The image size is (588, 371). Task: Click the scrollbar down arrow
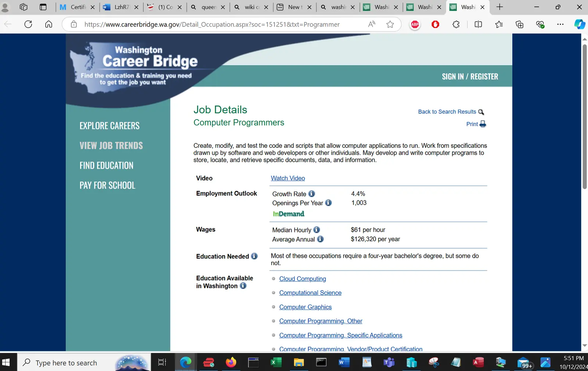pyautogui.click(x=584, y=346)
